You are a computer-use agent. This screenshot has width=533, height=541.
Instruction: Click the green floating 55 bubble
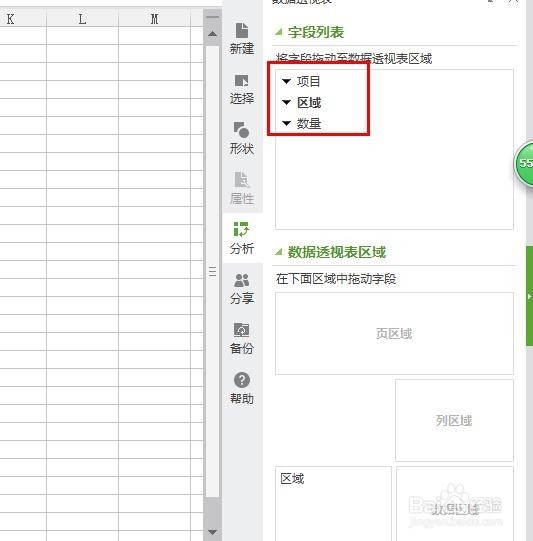coord(524,163)
